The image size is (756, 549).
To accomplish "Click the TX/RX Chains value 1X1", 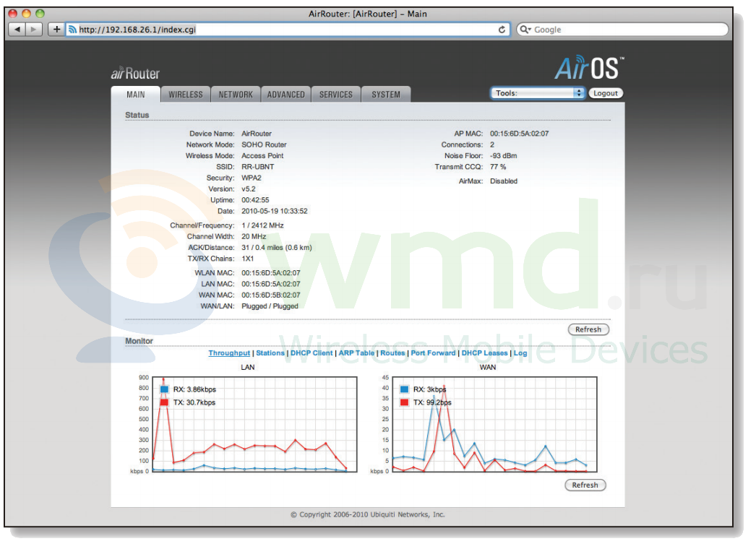I will click(247, 259).
